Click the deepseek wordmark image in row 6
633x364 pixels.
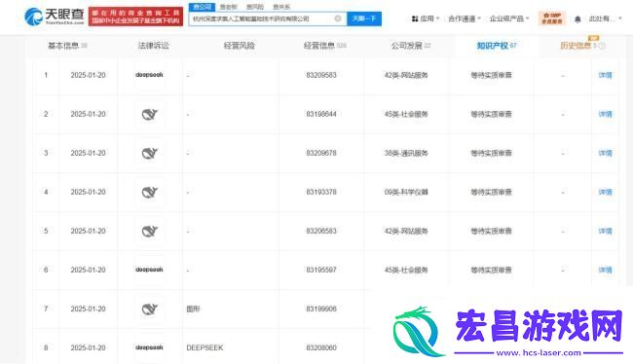(x=149, y=270)
